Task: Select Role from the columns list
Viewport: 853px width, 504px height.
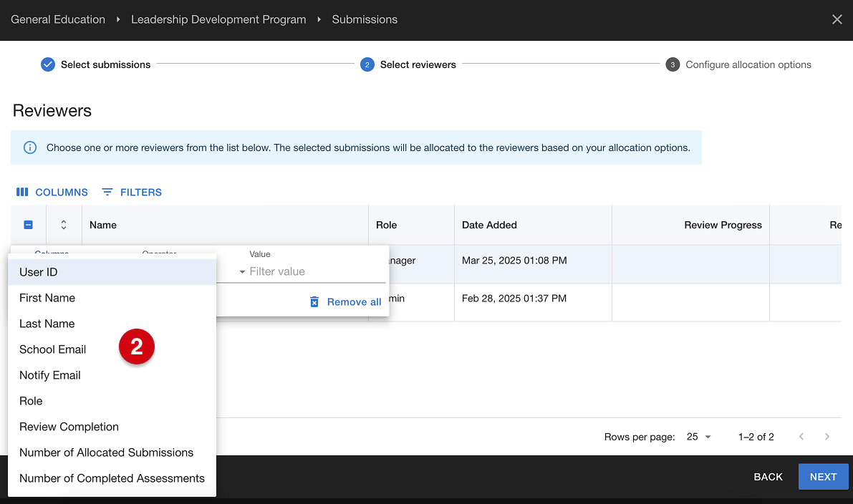Action: click(x=112, y=401)
